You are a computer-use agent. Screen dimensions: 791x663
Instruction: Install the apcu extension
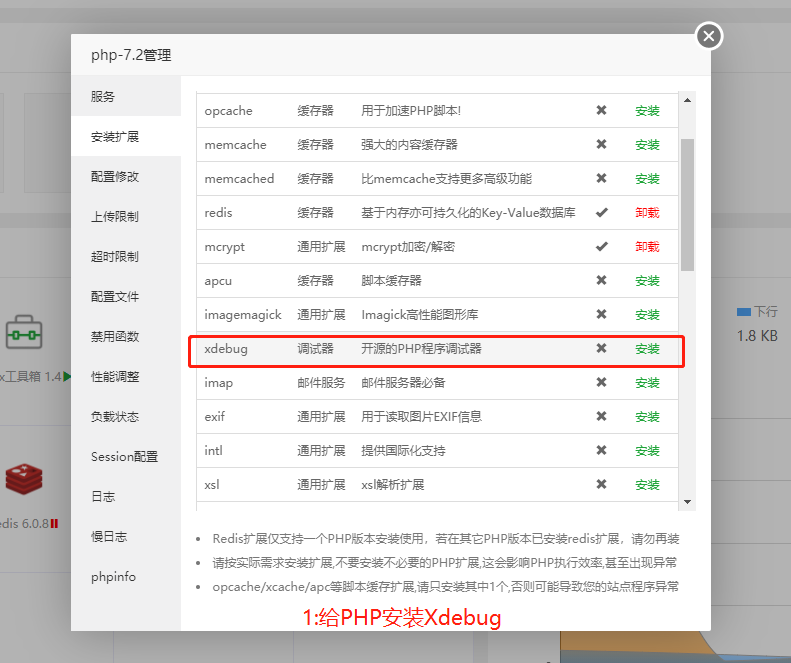647,281
